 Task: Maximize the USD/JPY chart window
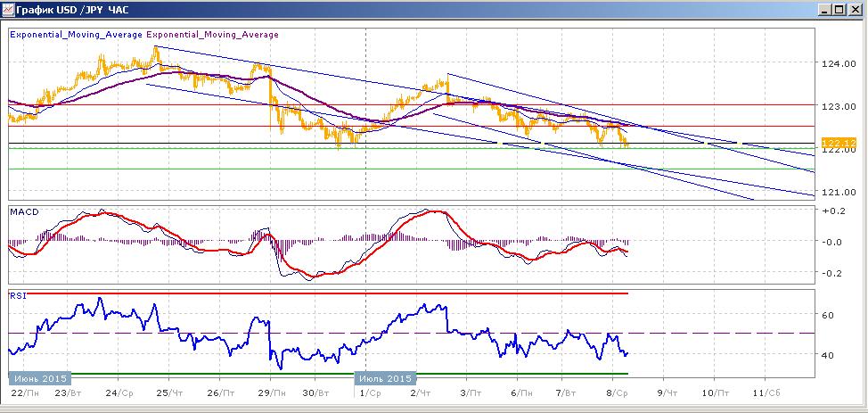839,10
